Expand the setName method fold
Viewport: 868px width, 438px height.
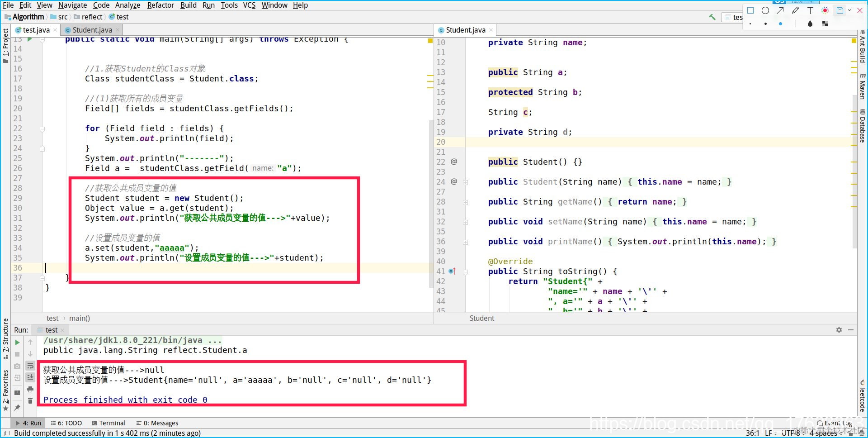tap(465, 222)
